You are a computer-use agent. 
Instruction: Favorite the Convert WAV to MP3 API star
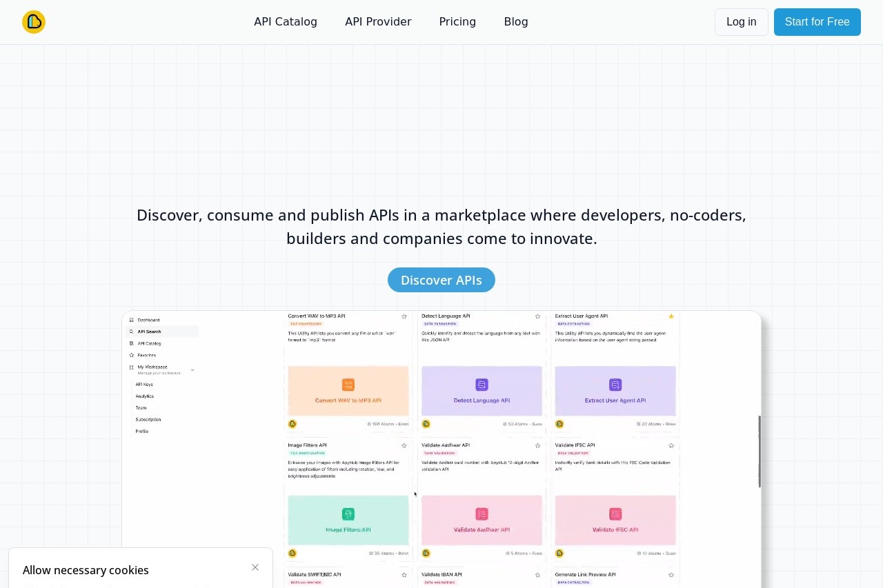pyautogui.click(x=404, y=316)
